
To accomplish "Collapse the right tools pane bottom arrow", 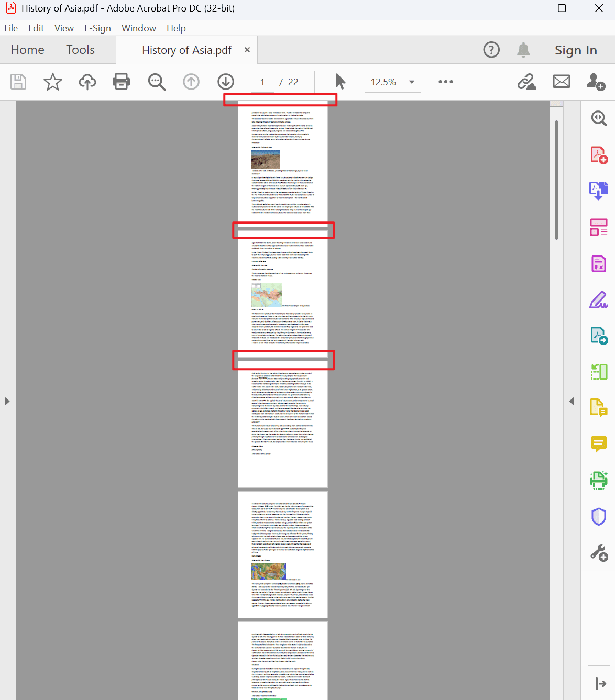I will 600,683.
